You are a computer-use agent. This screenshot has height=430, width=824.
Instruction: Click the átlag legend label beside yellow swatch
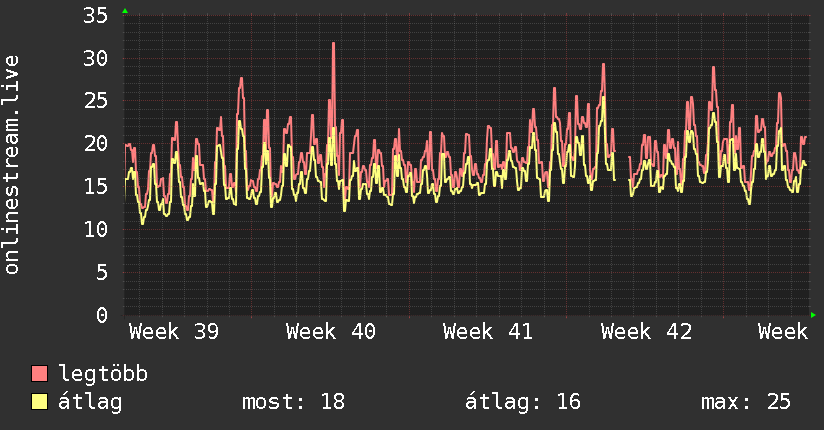coord(90,402)
